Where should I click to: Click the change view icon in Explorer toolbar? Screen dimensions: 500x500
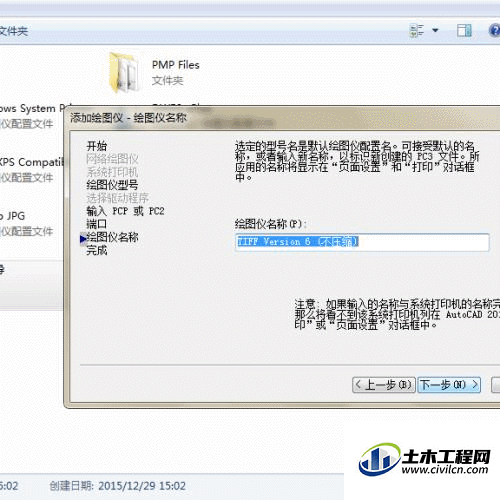[x=417, y=31]
